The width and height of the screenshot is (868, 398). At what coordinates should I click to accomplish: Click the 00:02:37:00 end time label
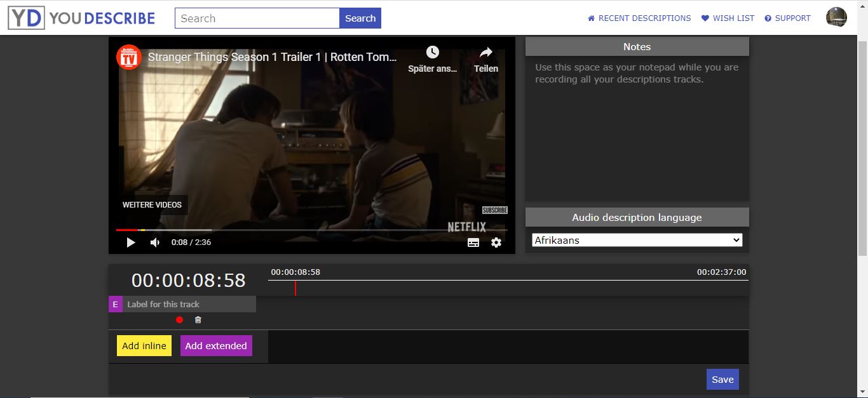(x=721, y=272)
